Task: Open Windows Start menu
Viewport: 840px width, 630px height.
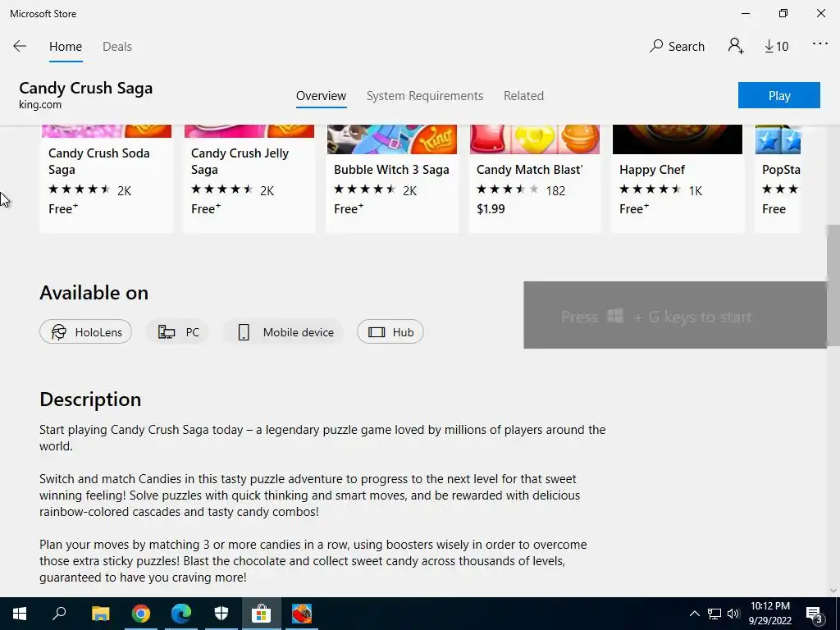Action: (20, 614)
